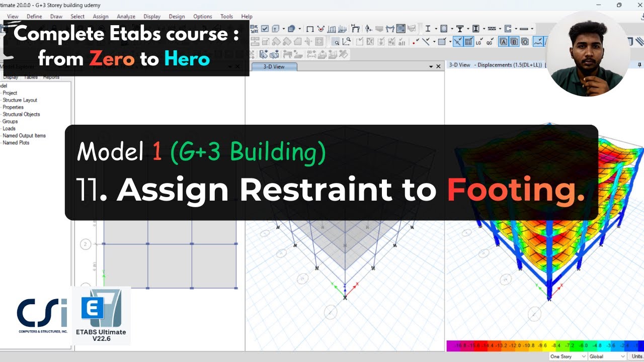Open the Design menu

[177, 17]
